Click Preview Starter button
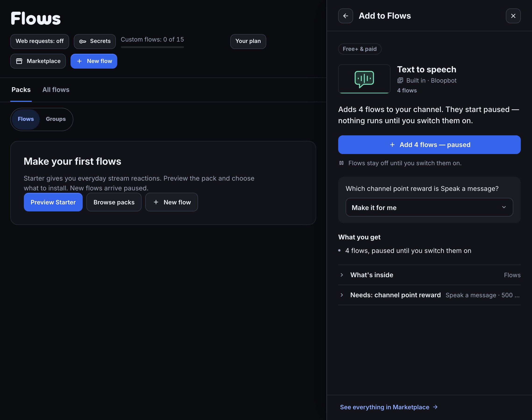The image size is (532, 420). coord(53,202)
